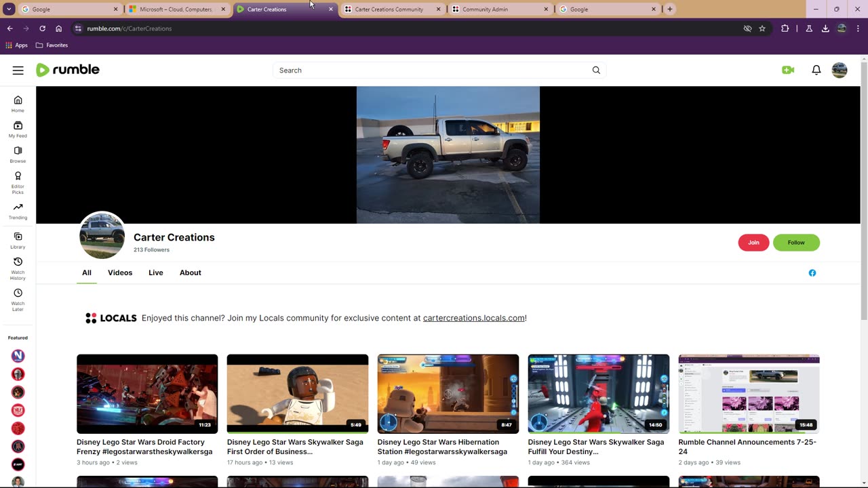
Task: Open the notifications bell
Action: click(x=816, y=70)
